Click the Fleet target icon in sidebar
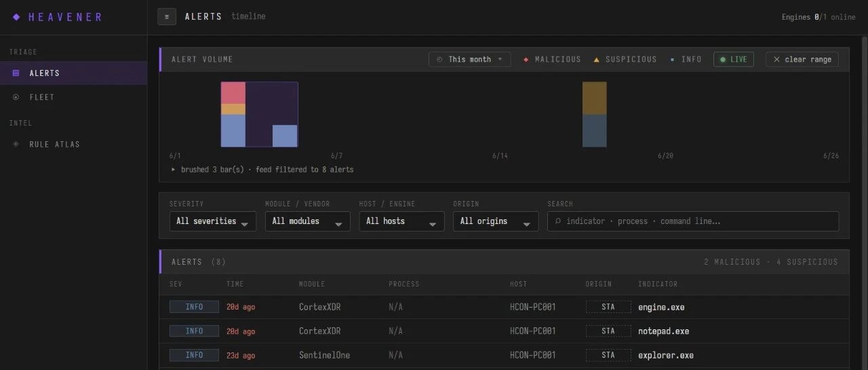 (16, 97)
